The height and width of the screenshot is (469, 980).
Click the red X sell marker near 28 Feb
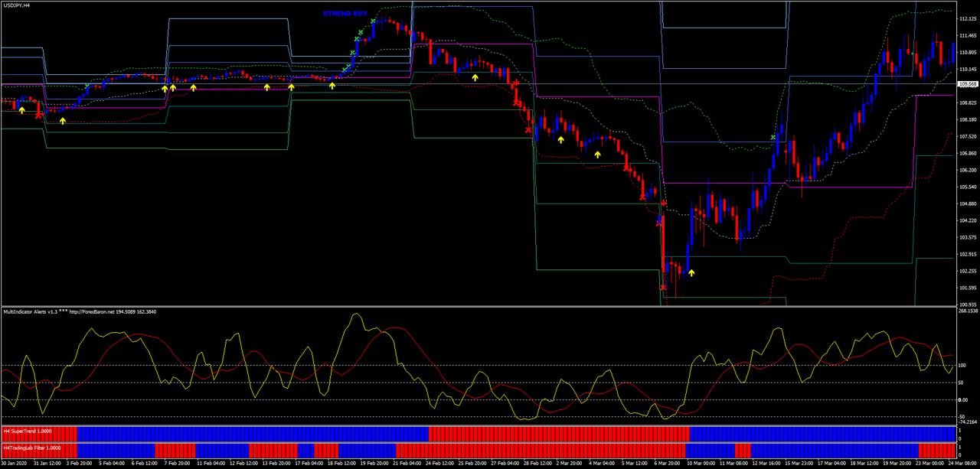pos(528,129)
